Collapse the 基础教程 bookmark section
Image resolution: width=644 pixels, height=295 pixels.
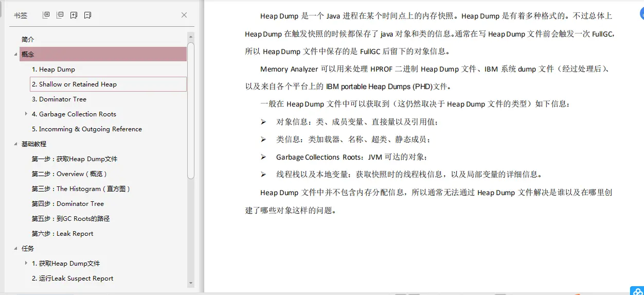[15, 144]
